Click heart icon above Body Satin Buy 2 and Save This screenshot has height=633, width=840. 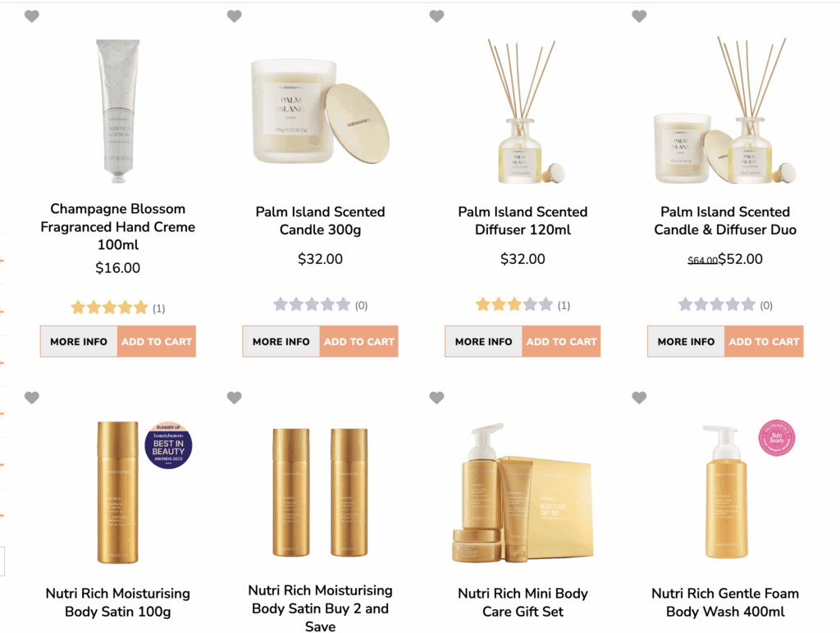pyautogui.click(x=234, y=398)
